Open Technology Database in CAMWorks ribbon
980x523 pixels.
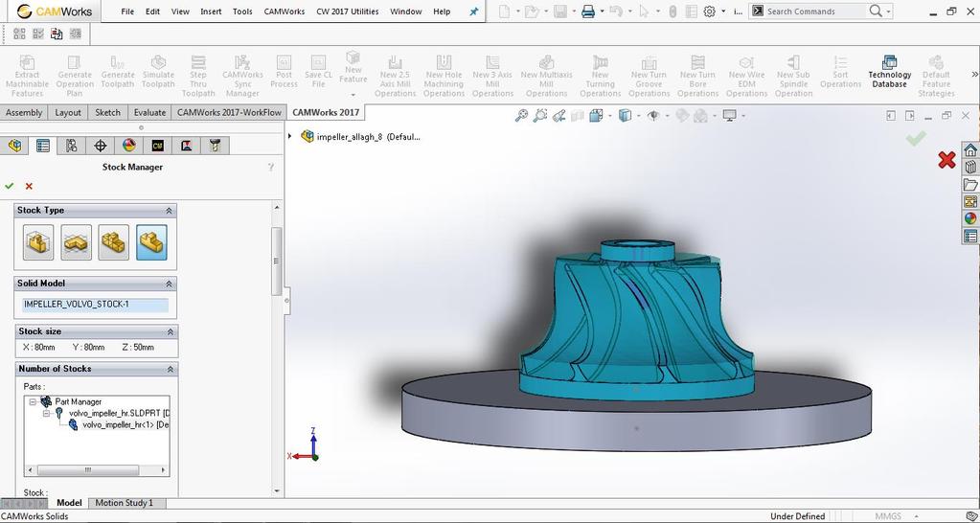click(889, 73)
